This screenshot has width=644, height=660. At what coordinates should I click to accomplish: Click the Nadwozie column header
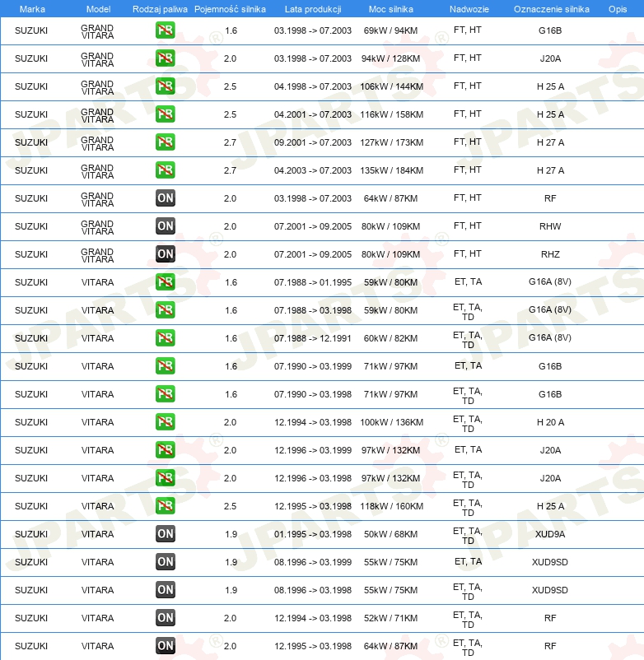pos(469,9)
